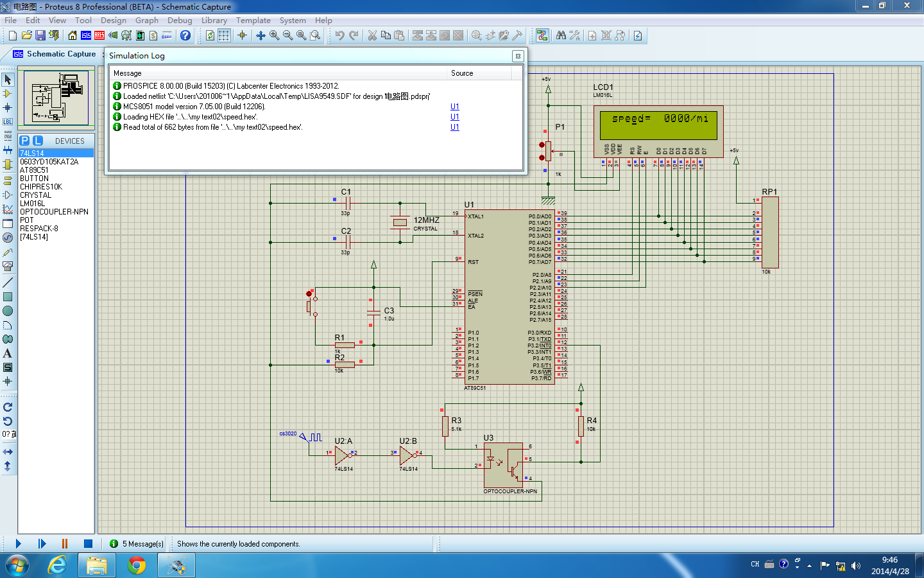Rotate the part anti-clockwise
This screenshot has width=924, height=578.
(8, 421)
